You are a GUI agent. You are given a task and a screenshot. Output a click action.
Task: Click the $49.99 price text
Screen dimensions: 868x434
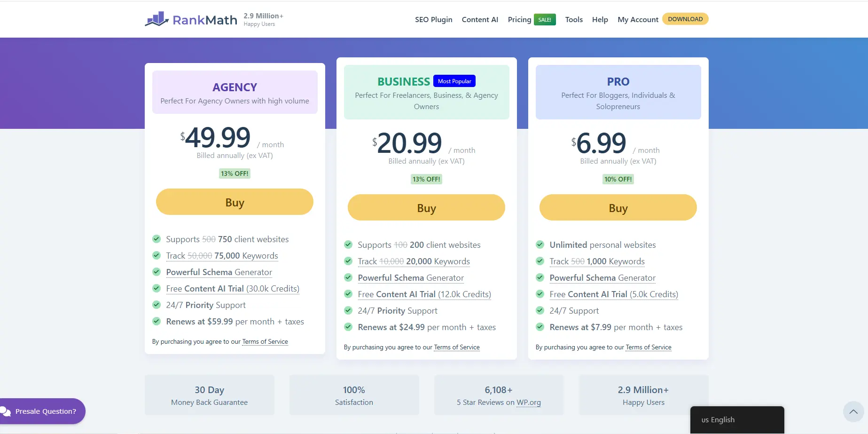pos(215,138)
